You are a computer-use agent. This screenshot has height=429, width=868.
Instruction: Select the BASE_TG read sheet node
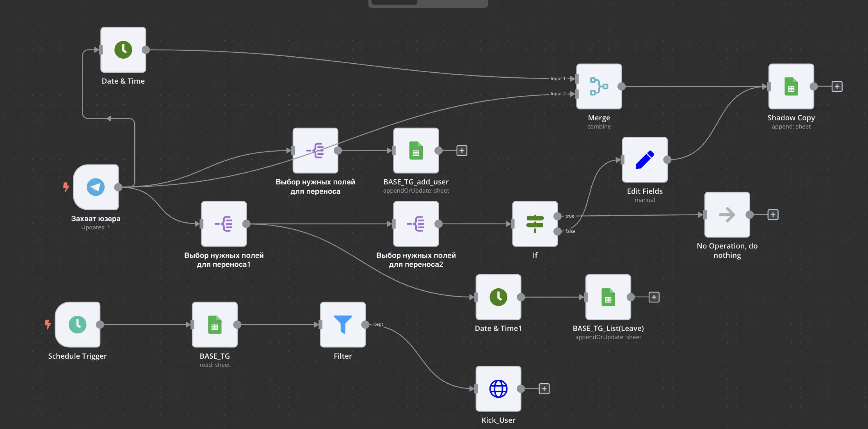(215, 325)
